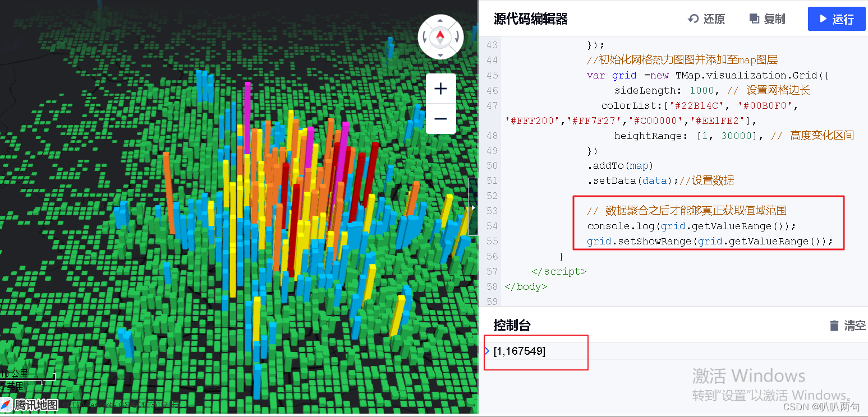Click the comment 数据聚合之后才能够真正获取值域范围
This screenshot has height=417, width=868.
coord(687,211)
